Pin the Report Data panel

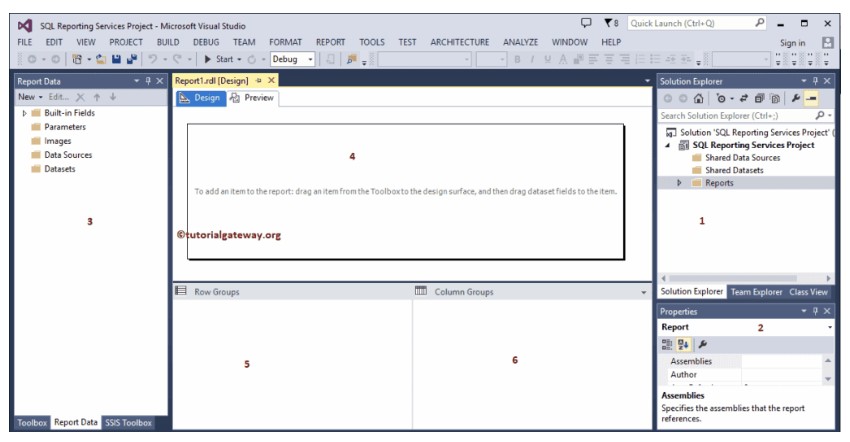[148, 81]
